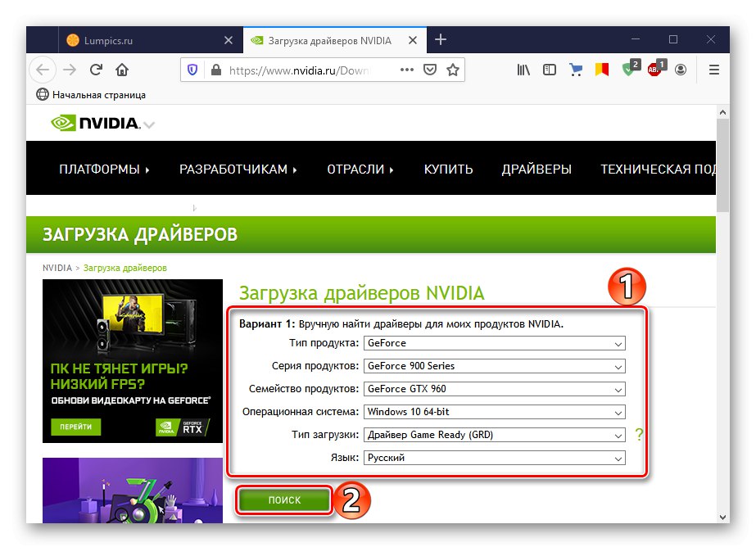756x556 pixels.
Task: Switch to the Lumpics.ru tab
Action: (151, 40)
